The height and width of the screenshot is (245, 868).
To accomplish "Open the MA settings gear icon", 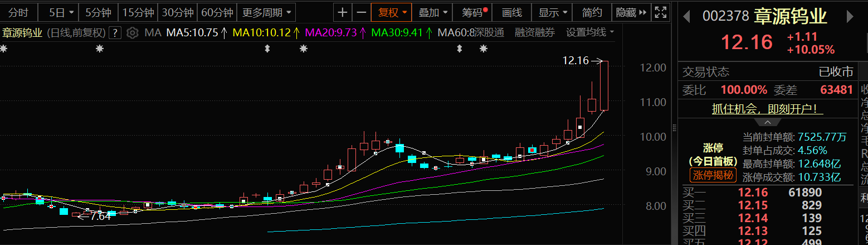I will 132,33.
